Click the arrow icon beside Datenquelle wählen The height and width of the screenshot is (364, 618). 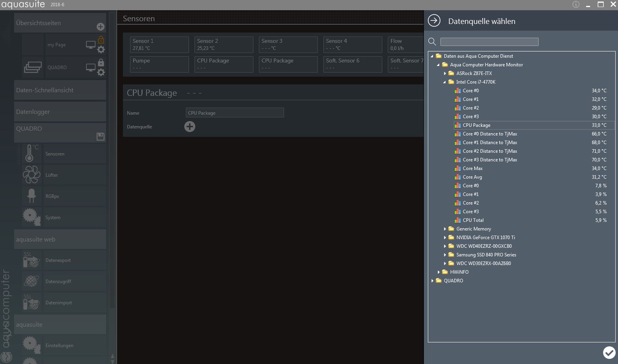[434, 21]
